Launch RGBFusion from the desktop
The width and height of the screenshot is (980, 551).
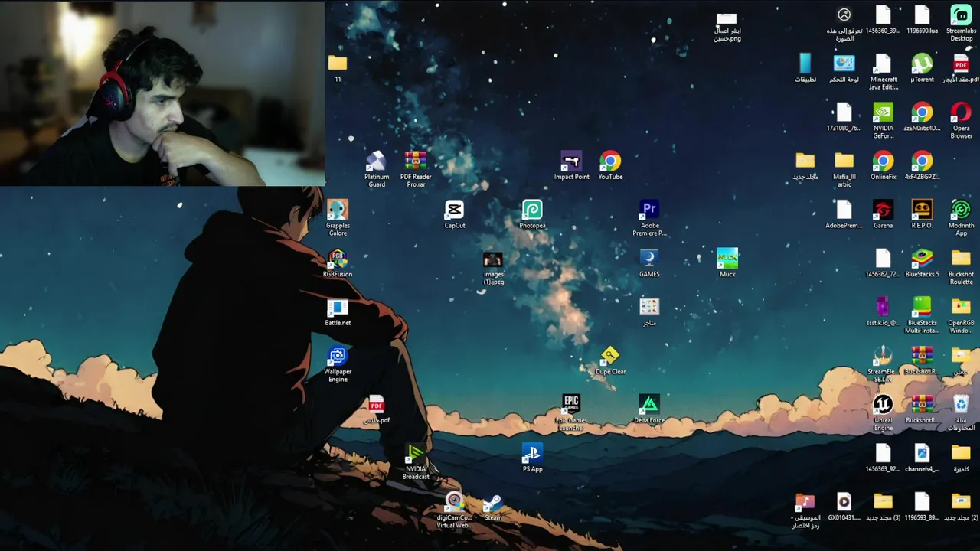[338, 263]
